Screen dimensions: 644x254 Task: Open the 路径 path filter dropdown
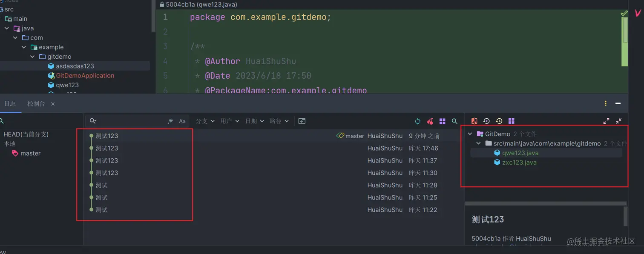point(279,121)
